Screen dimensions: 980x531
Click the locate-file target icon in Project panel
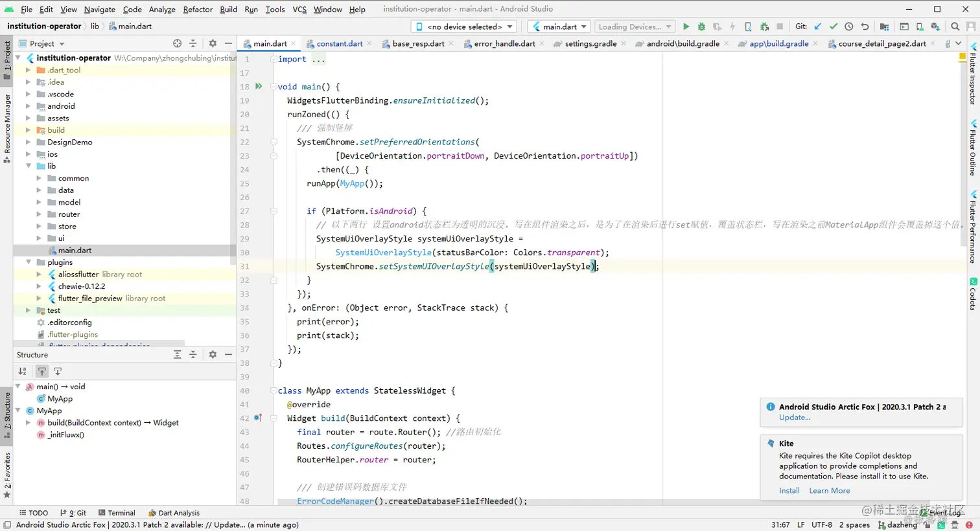(177, 43)
